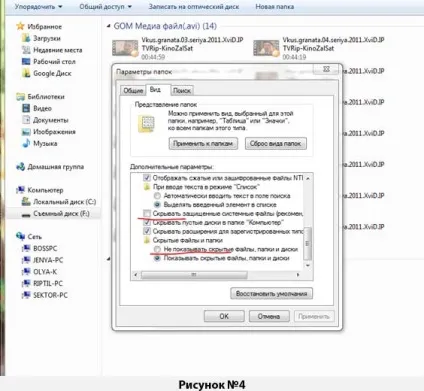
Task: Click the Локальный диск (C:) icon
Action: (x=26, y=201)
